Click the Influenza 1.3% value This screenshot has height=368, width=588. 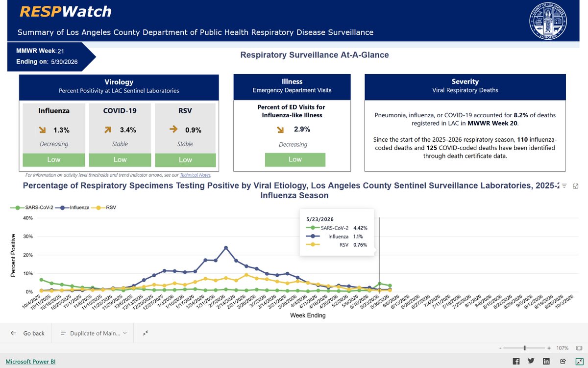click(x=61, y=130)
